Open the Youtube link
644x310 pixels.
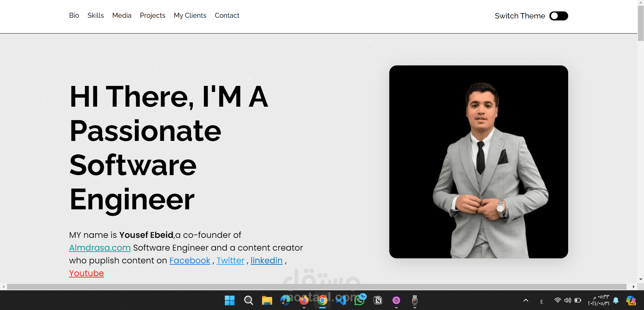click(x=87, y=273)
